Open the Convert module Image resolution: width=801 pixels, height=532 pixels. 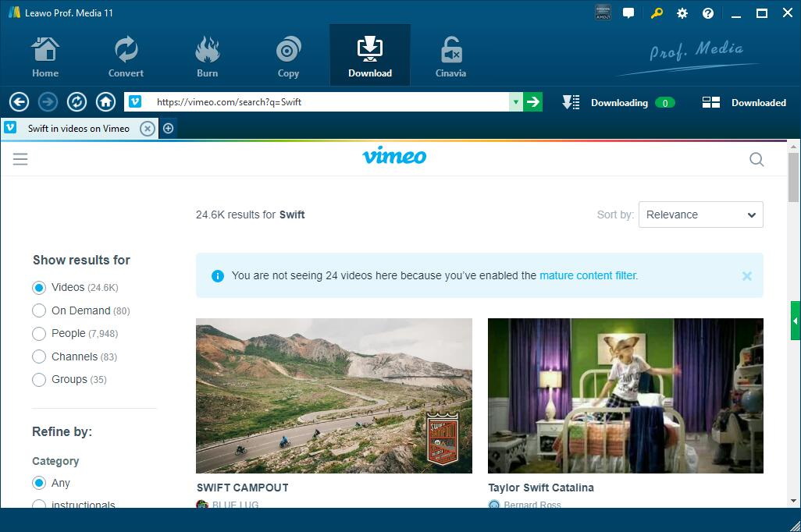click(126, 56)
